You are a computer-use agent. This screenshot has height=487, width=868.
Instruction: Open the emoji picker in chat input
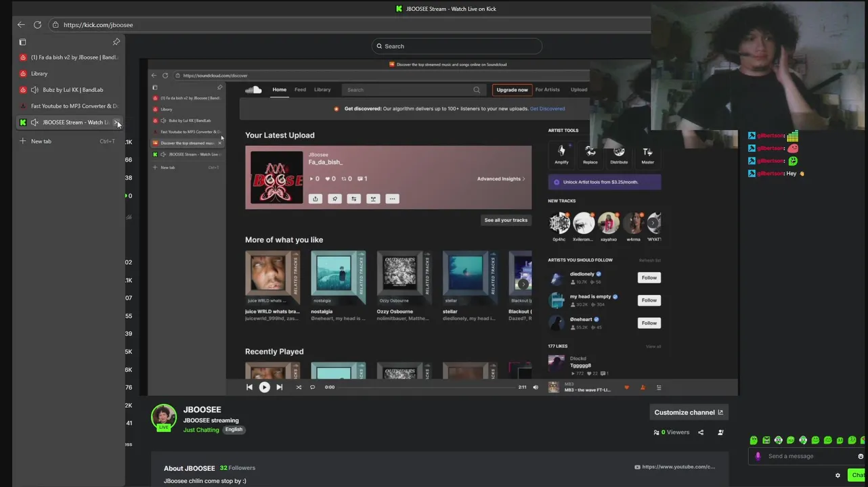tap(861, 457)
